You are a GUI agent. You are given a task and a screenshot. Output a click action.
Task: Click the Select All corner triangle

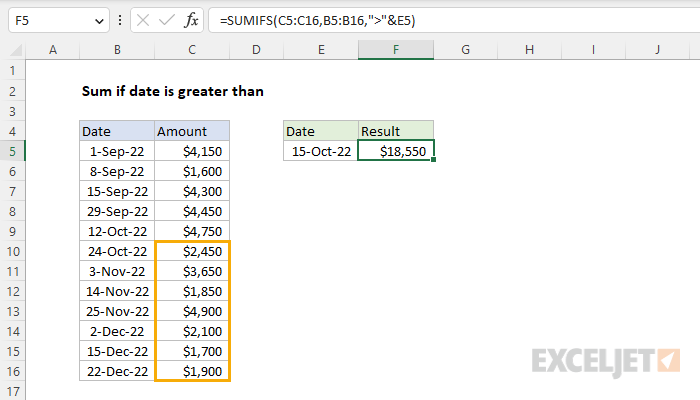(x=17, y=50)
